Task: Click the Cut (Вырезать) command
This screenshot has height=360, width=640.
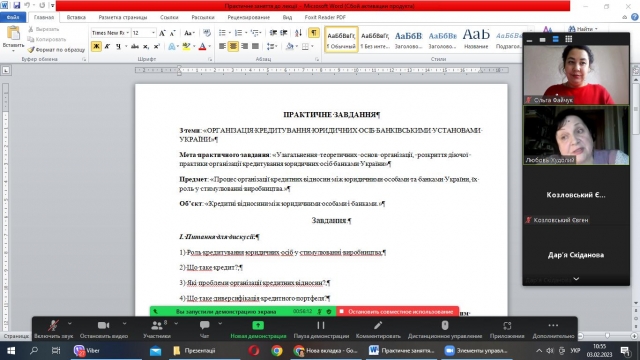Action: pyautogui.click(x=44, y=29)
